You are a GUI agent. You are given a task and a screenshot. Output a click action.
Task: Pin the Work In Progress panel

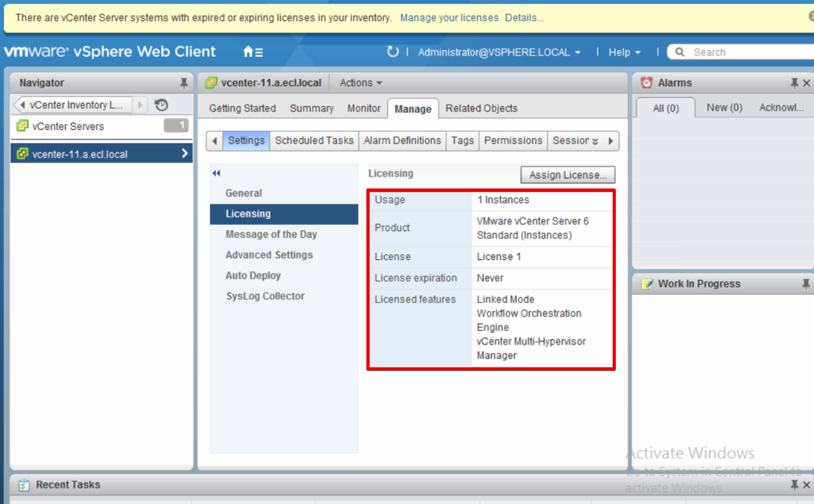pos(806,283)
